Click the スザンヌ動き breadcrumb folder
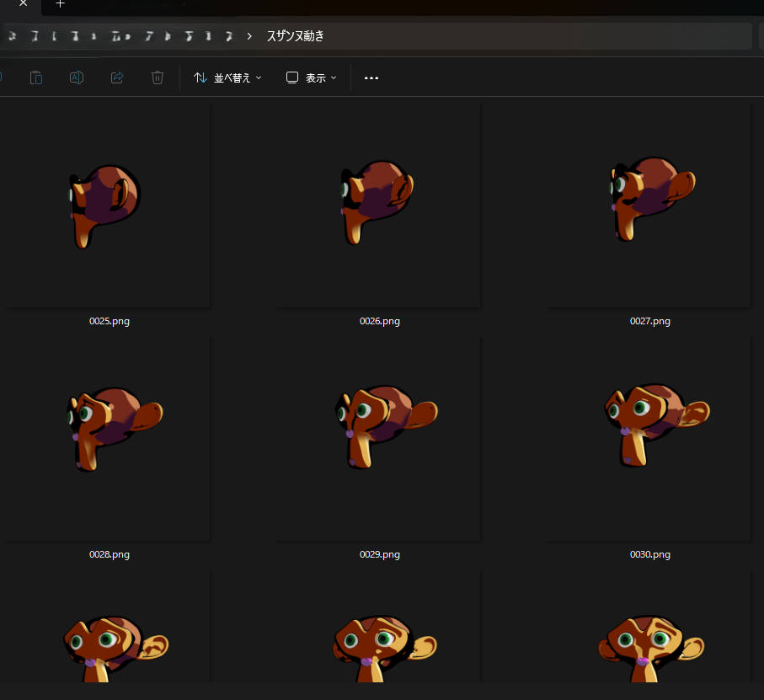764x700 pixels. pos(295,36)
